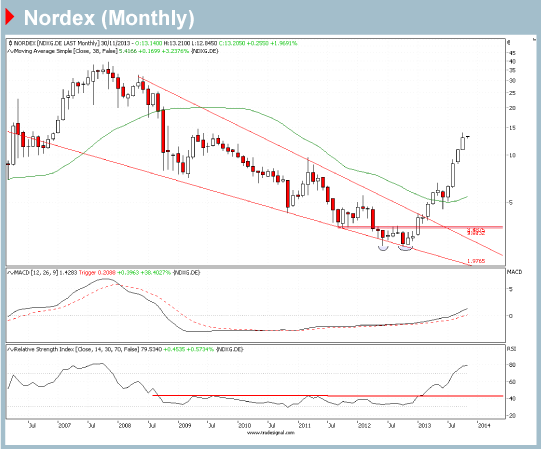Click the MACD axis title on right

514,272
